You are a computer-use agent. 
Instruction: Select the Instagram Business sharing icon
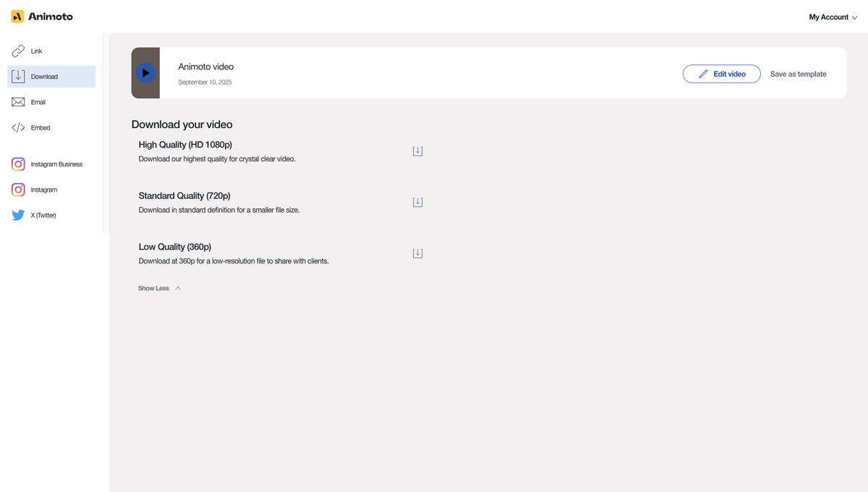tap(17, 164)
